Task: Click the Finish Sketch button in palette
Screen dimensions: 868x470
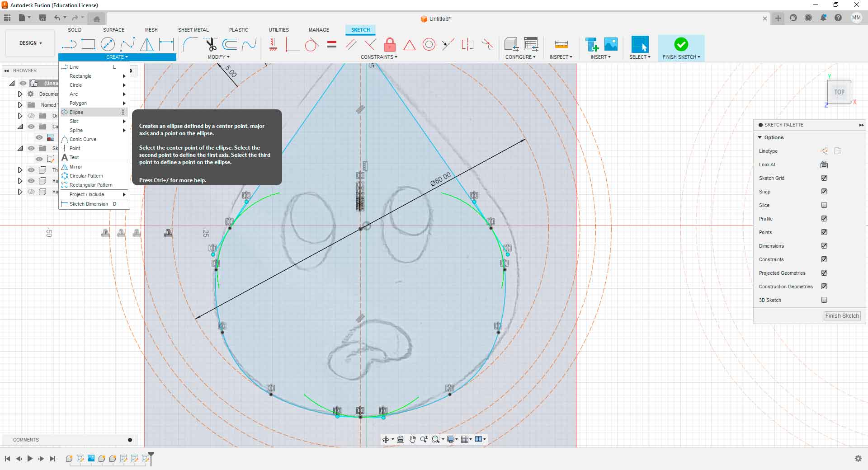Action: [842, 316]
